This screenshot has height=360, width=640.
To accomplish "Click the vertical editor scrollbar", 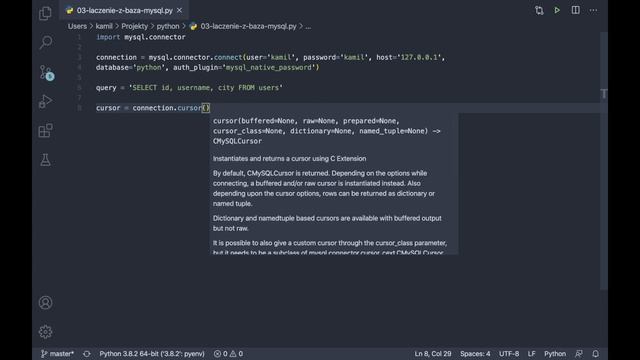I will click(604, 161).
